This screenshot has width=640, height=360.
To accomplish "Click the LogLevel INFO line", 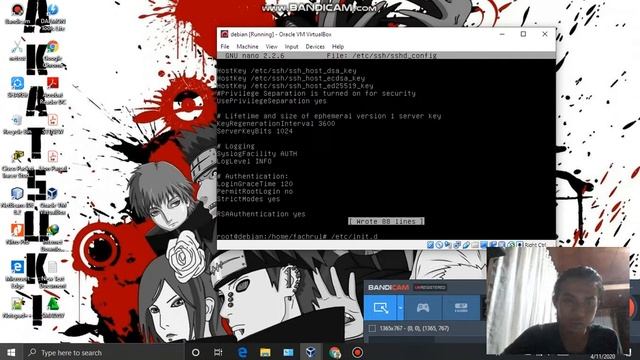I will click(x=244, y=162).
